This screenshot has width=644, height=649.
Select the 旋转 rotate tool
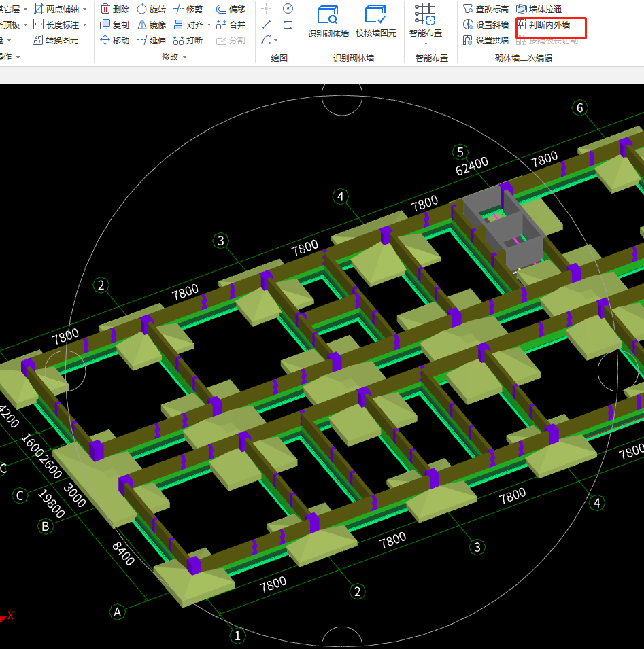click(151, 9)
